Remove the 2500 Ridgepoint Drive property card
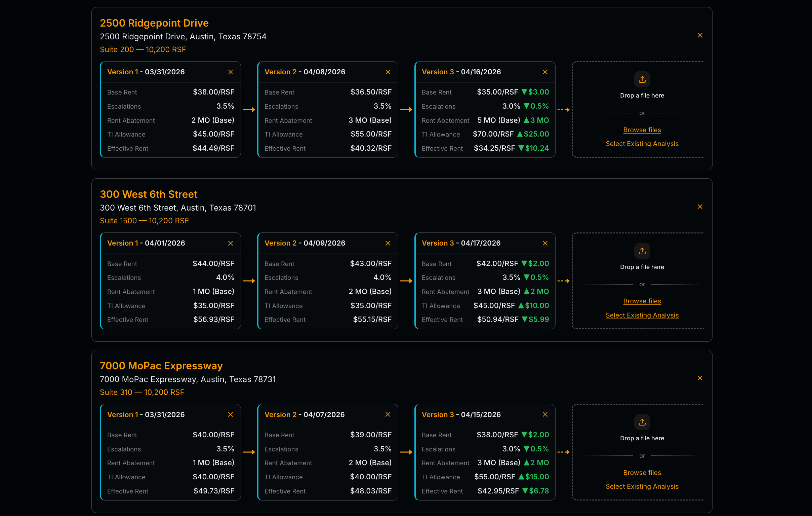 [x=700, y=35]
